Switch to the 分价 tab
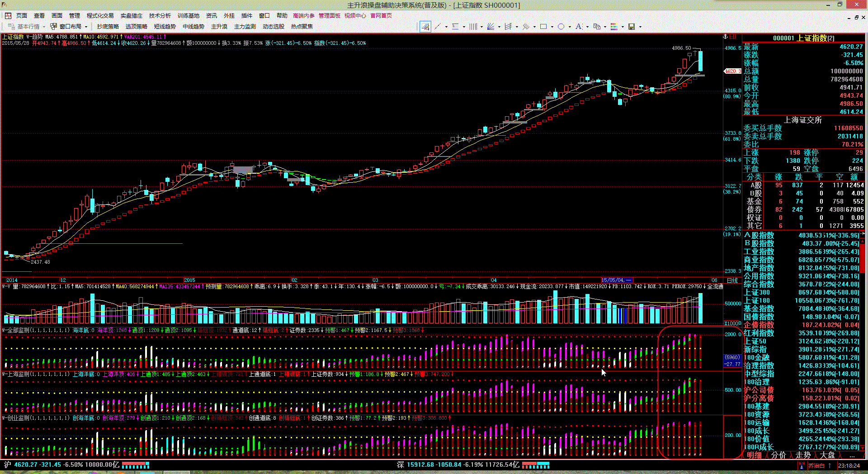This screenshot has height=474, width=868. click(x=778, y=455)
